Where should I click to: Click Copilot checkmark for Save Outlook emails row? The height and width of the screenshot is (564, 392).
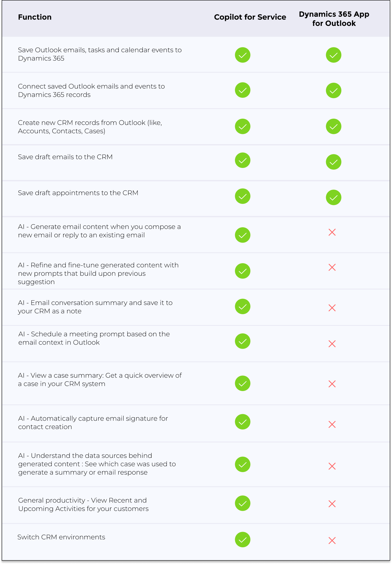[243, 55]
